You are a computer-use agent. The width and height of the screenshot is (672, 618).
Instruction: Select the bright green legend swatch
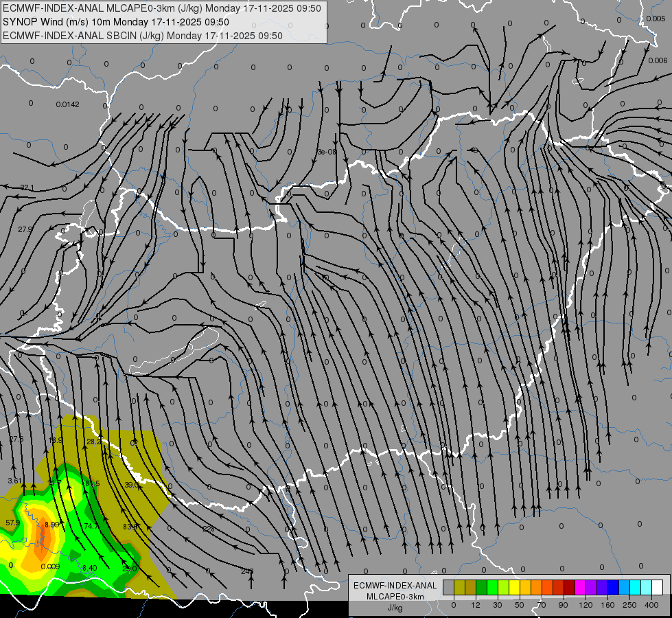492,587
